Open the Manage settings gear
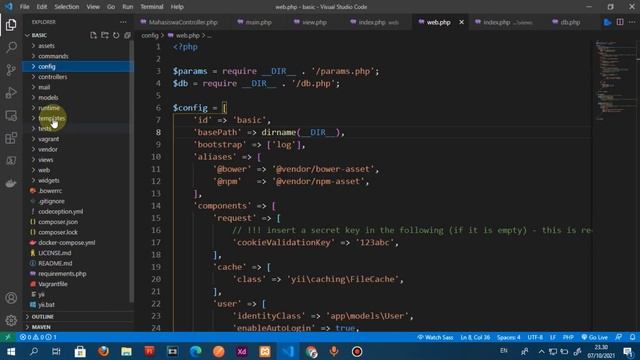This screenshot has width=640, height=360. pos(11,320)
